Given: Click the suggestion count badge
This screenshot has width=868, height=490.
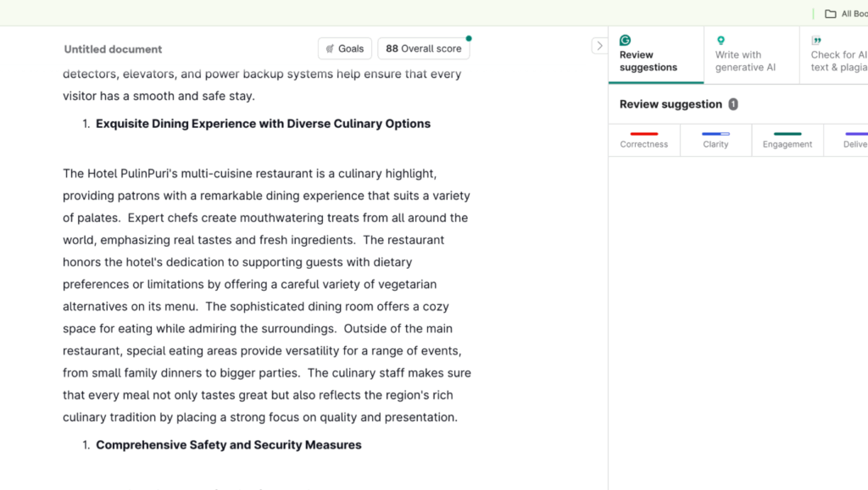Looking at the screenshot, I should tap(733, 104).
